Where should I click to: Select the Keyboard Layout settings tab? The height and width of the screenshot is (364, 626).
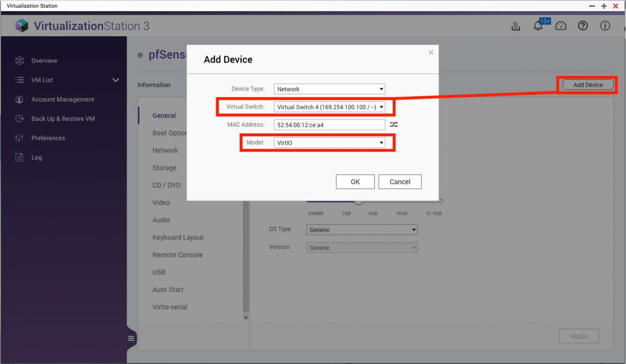tap(178, 237)
